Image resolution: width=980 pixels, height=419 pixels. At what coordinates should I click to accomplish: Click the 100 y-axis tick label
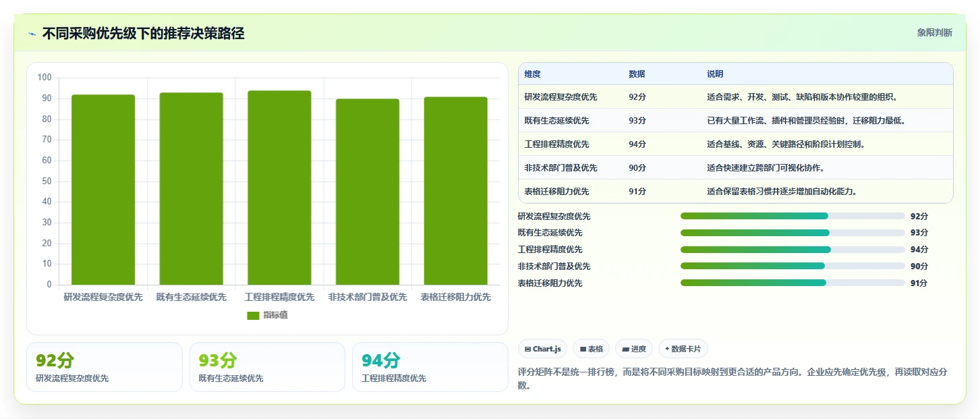tap(45, 78)
